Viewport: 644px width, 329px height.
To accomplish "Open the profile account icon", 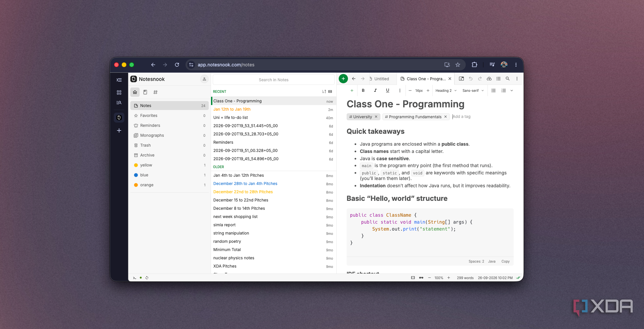I will coord(204,79).
